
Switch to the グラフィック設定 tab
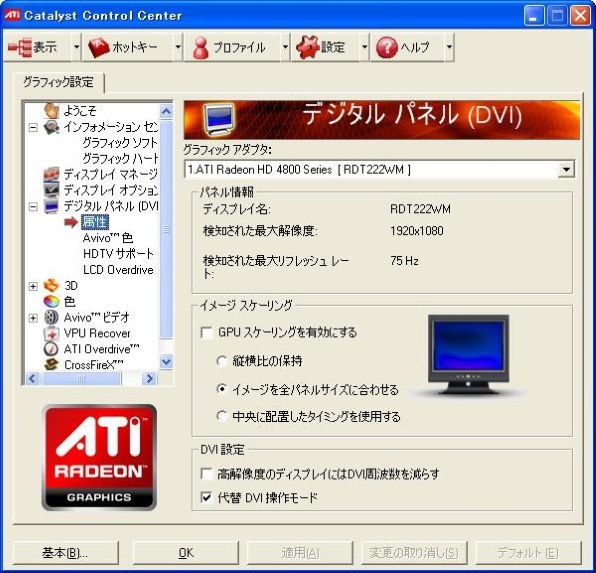point(58,82)
